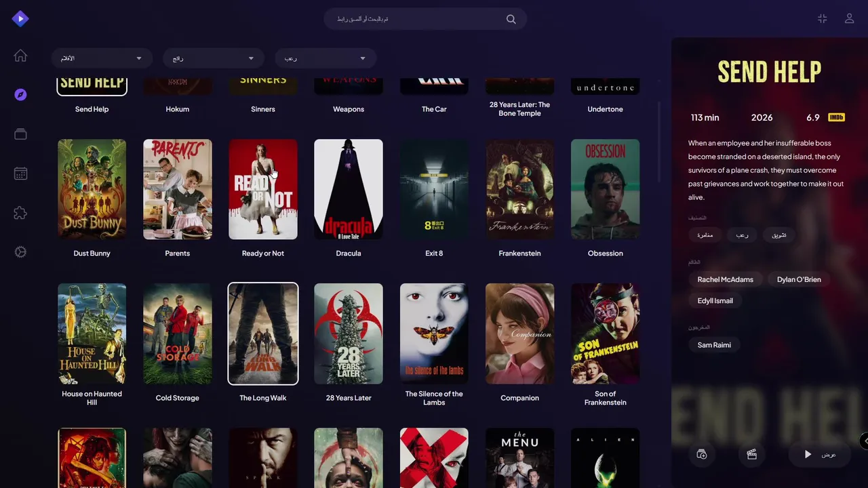Select the رعب genre chip in details panel

tap(743, 235)
